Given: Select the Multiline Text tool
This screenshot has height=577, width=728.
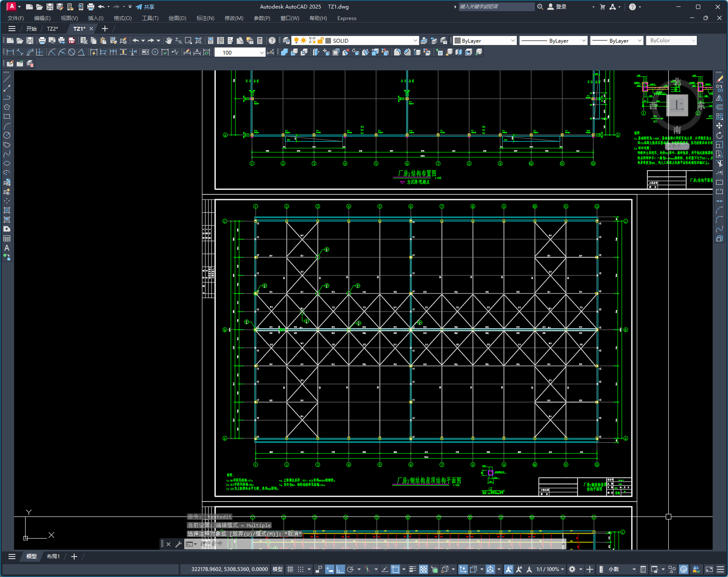Looking at the screenshot, I should 7,248.
